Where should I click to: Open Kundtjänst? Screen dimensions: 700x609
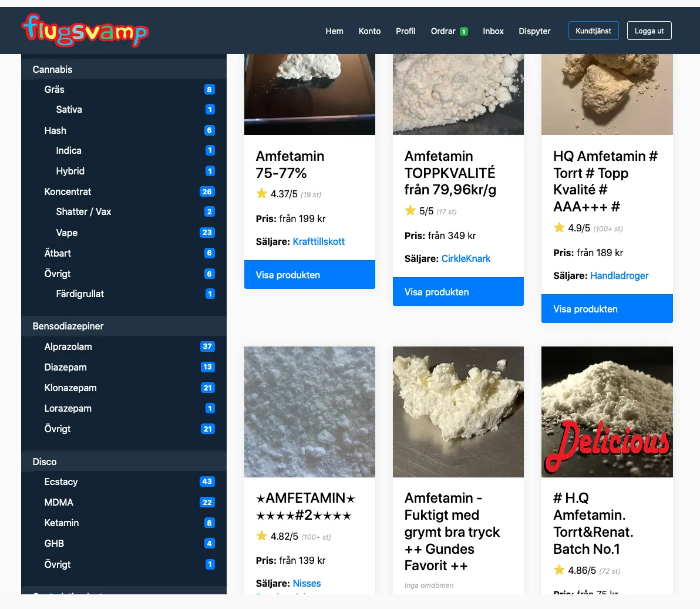(x=593, y=31)
